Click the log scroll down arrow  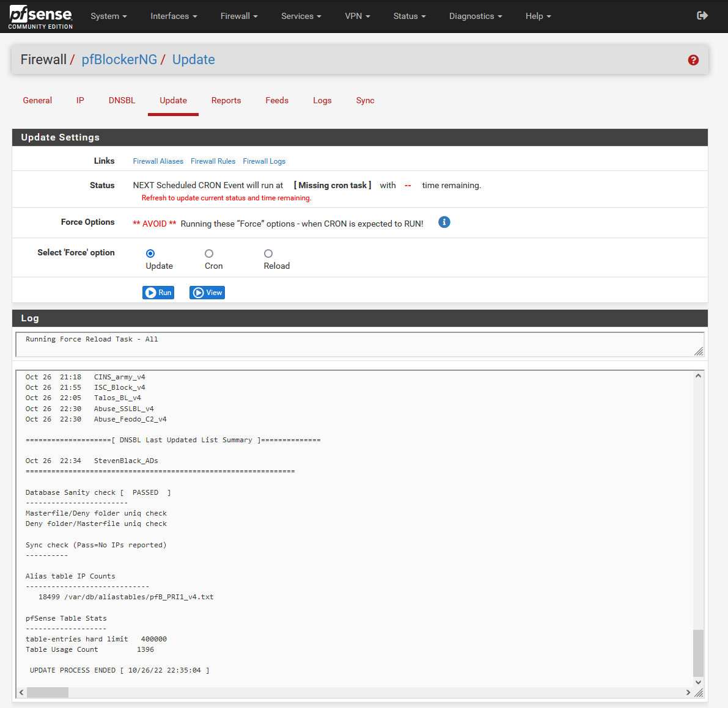tap(698, 682)
